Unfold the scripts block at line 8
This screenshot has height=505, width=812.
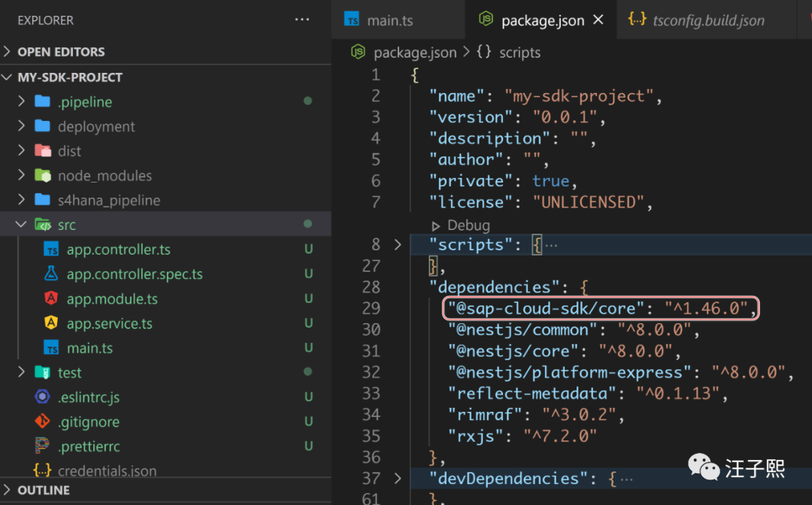[398, 245]
